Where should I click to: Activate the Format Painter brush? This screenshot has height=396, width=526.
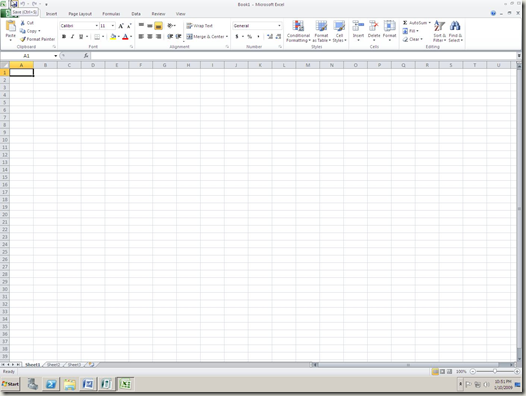coord(37,39)
